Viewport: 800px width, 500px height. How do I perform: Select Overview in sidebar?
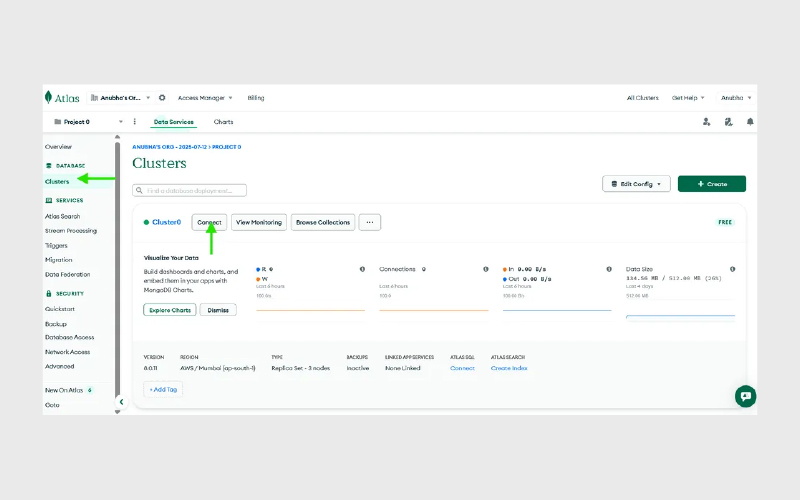58,146
